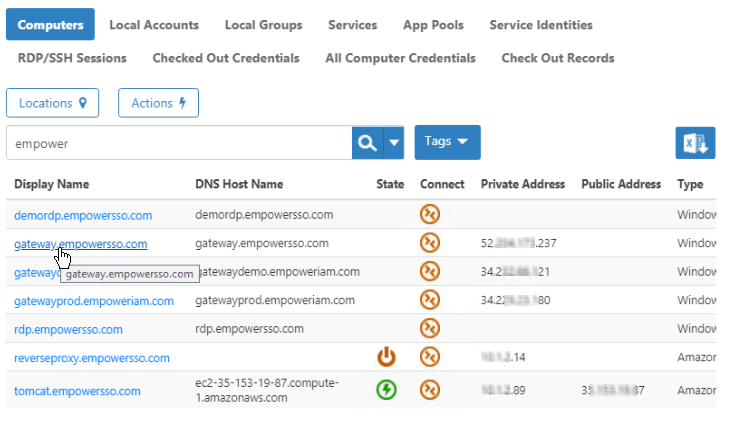This screenshot has height=431, width=730.
Task: Open the Tags dropdown
Action: pyautogui.click(x=447, y=142)
